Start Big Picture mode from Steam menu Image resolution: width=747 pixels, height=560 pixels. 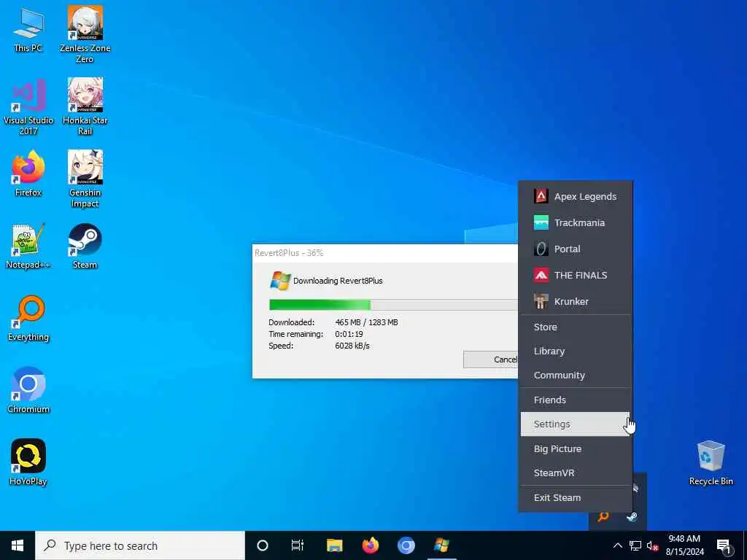click(x=576, y=448)
